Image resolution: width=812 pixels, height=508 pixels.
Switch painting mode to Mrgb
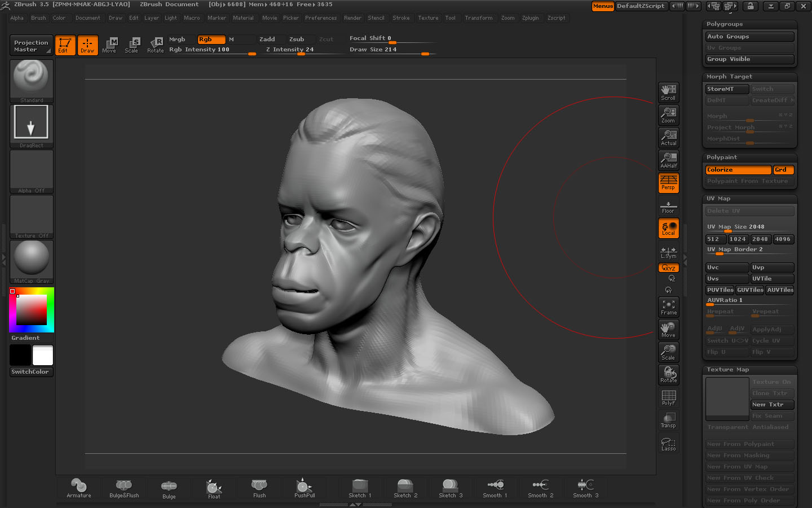(x=177, y=39)
